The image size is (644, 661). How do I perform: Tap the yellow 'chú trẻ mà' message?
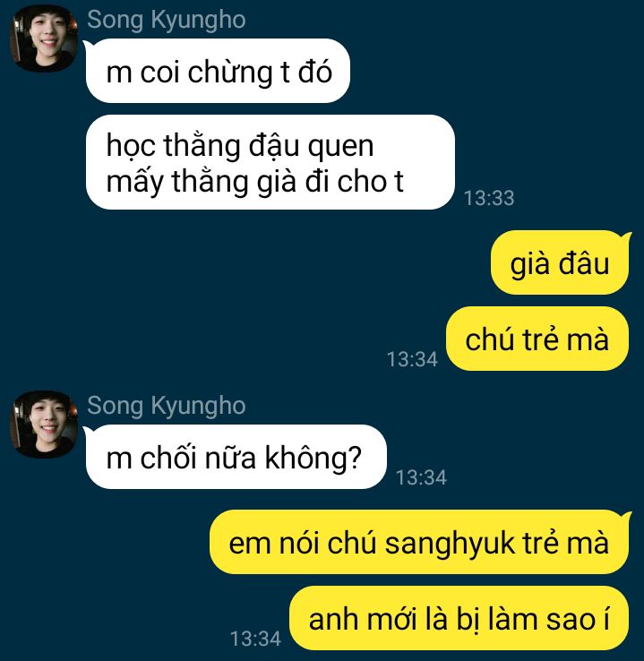tap(537, 339)
